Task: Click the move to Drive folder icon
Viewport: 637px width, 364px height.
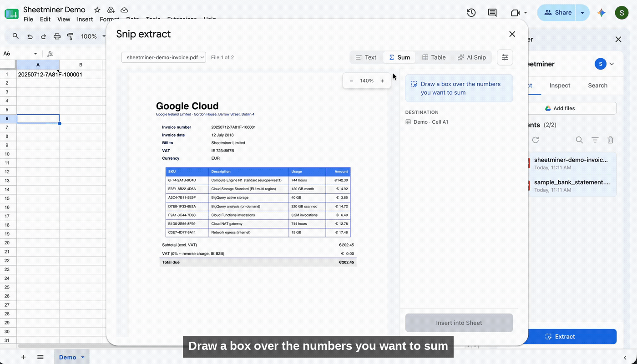Action: 111,10
